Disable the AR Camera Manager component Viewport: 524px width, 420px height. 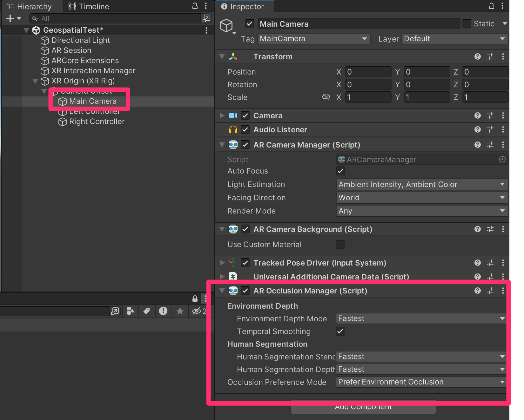click(245, 145)
